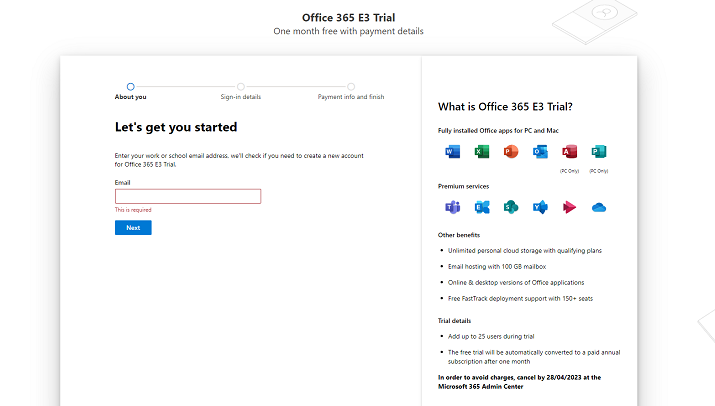The image size is (715, 406).
Task: Click the Microsoft Teams icon
Action: [x=452, y=207]
